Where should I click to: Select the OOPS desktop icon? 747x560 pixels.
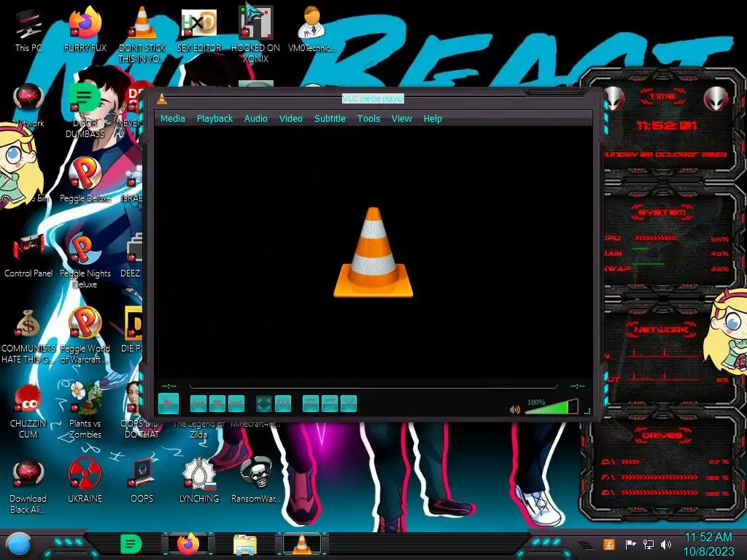point(142,481)
